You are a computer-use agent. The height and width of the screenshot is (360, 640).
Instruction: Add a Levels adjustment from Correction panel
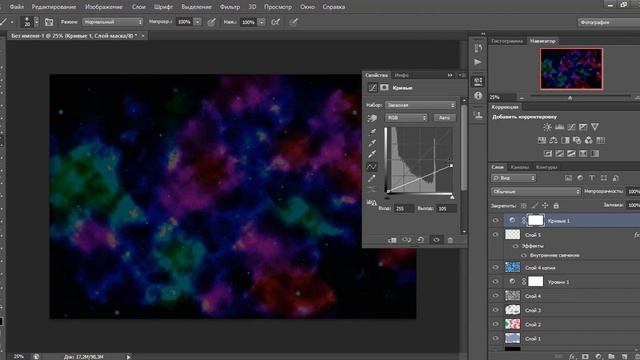[x=560, y=127]
